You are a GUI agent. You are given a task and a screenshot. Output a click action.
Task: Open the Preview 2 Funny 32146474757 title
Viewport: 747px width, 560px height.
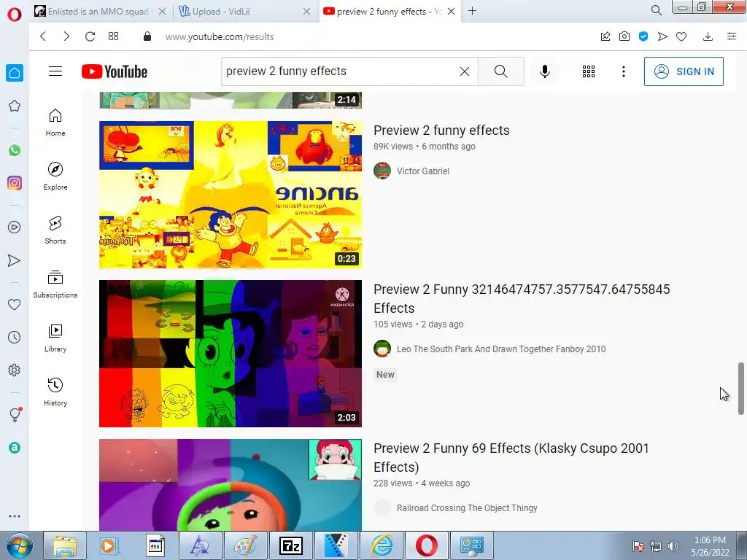click(522, 298)
